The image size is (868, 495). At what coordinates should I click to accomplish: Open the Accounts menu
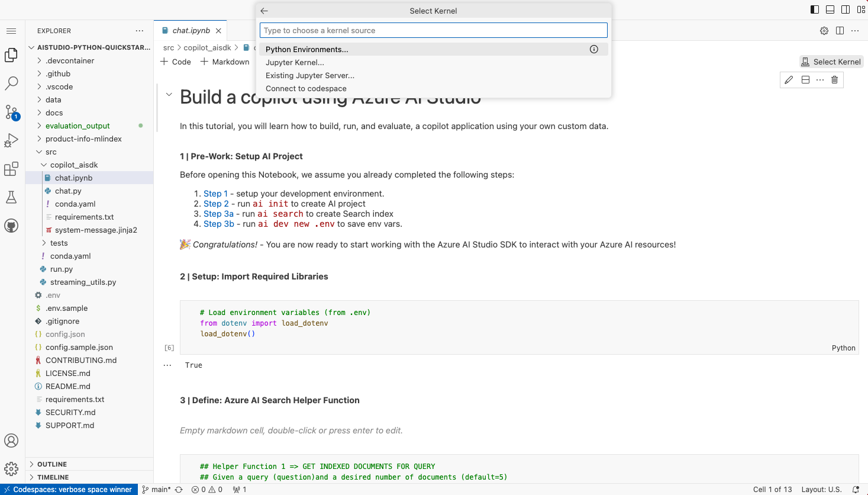[x=11, y=441]
